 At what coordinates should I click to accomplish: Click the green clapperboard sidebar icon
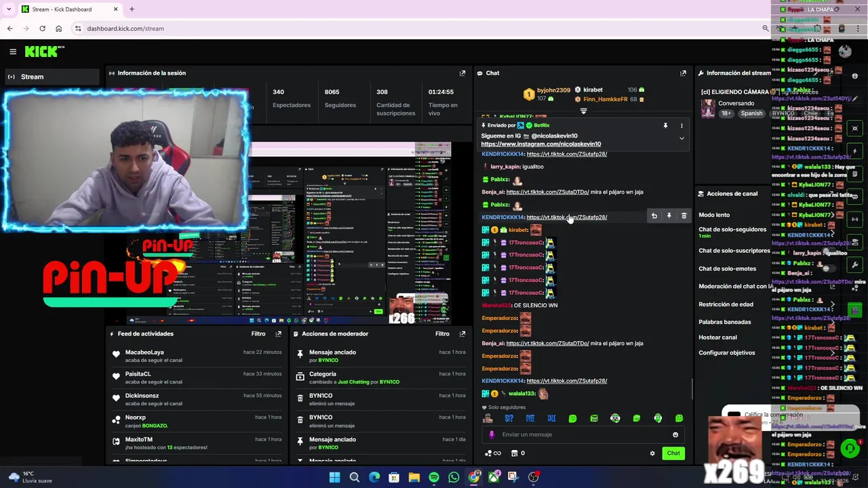855,310
